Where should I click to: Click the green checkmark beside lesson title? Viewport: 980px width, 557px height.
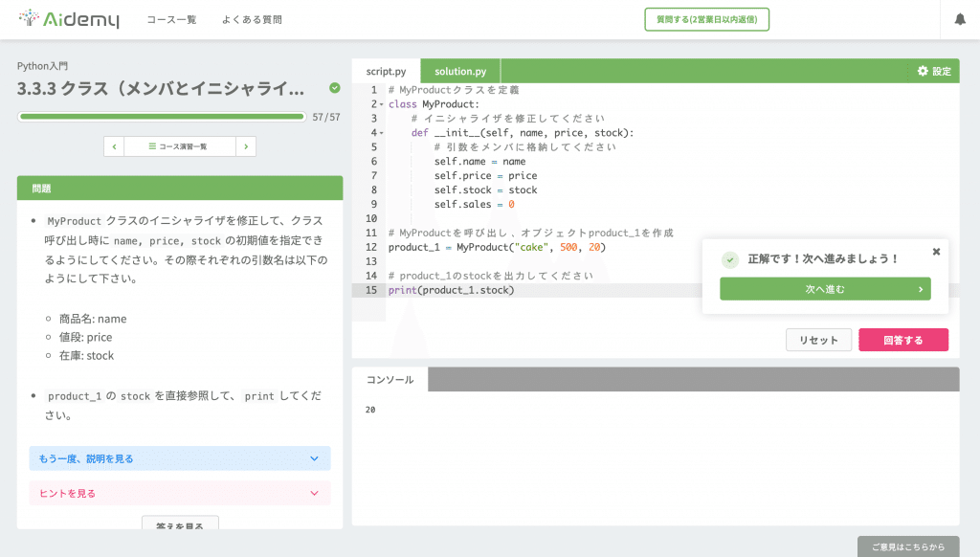coord(334,86)
